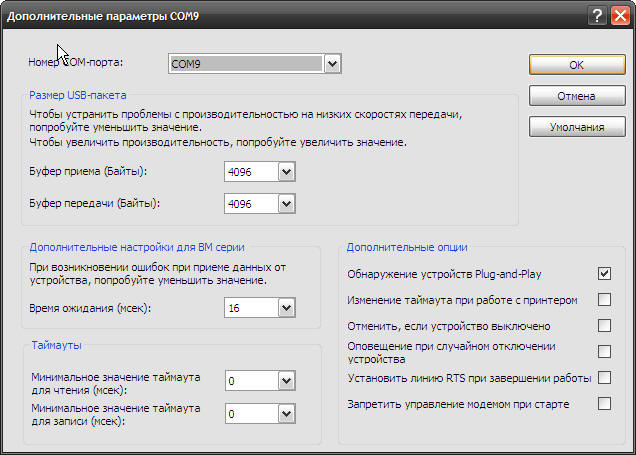Expand the Время ожидания dropdown arrow
This screenshot has width=636, height=455.
286,308
